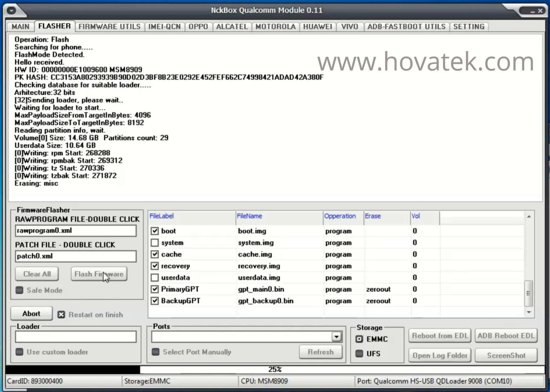Select the EMMC storage option
The width and height of the screenshot is (550, 392).
tap(359, 339)
